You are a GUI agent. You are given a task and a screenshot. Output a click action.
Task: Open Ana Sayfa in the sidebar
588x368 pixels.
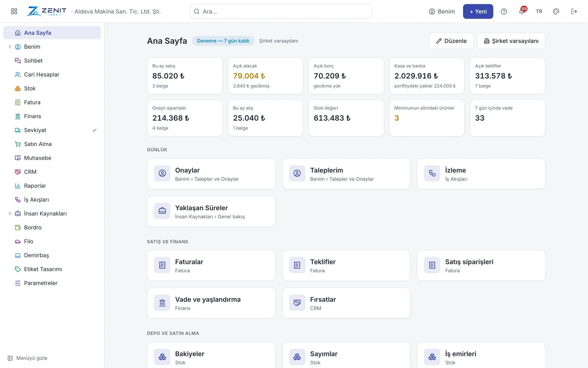52,33
